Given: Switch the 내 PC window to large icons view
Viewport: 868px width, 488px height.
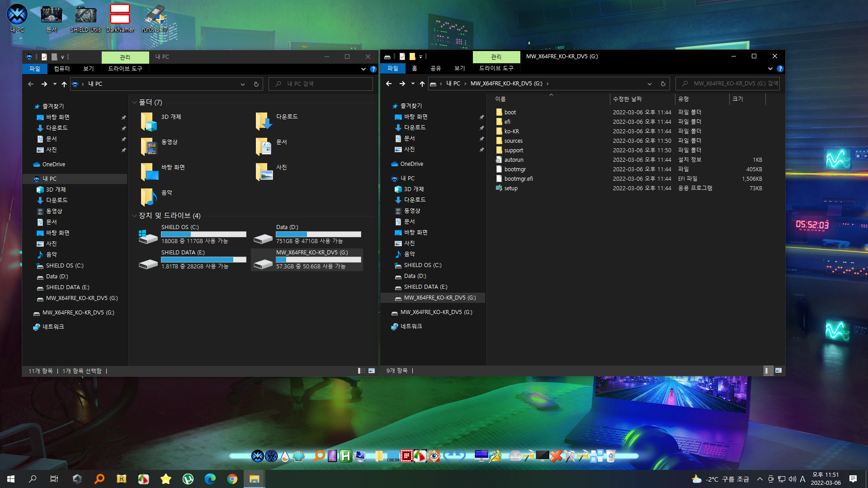Looking at the screenshot, I should 372,371.
